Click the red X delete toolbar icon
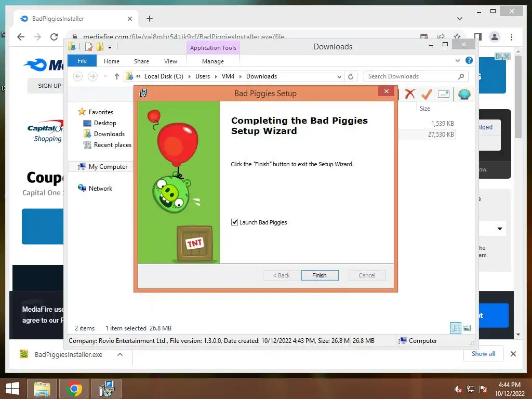The image size is (532, 399). click(x=410, y=94)
